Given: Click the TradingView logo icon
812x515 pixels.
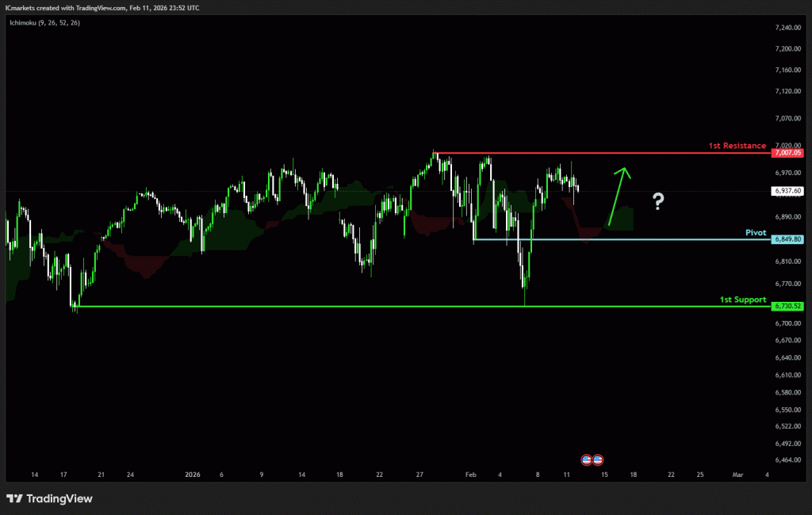Looking at the screenshot, I should point(14,498).
